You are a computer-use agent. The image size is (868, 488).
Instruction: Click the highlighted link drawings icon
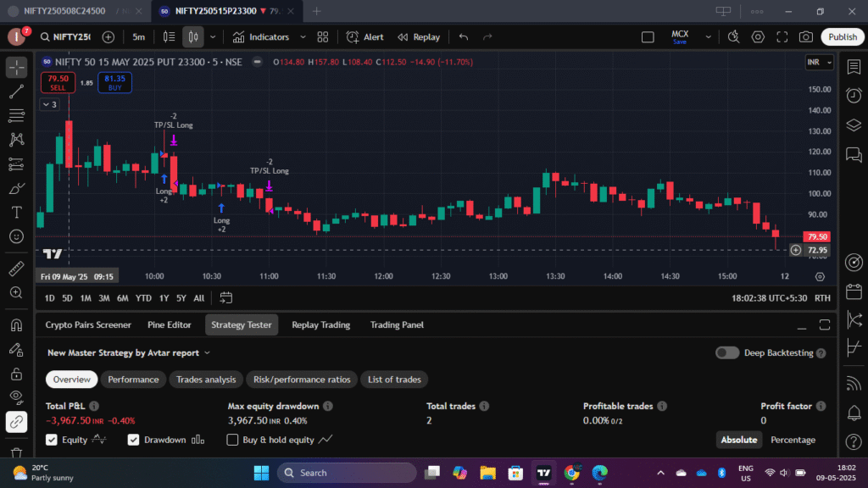pyautogui.click(x=17, y=422)
